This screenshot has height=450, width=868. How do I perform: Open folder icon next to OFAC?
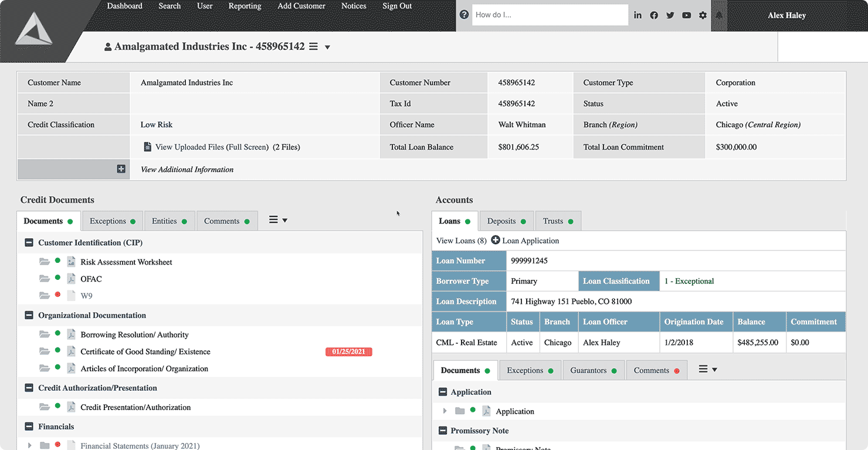[45, 279]
